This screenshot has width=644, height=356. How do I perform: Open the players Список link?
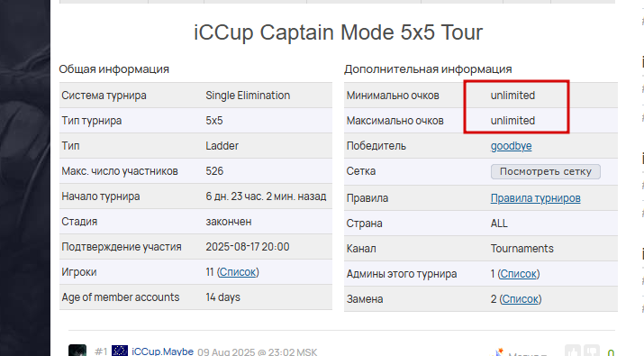coord(238,272)
